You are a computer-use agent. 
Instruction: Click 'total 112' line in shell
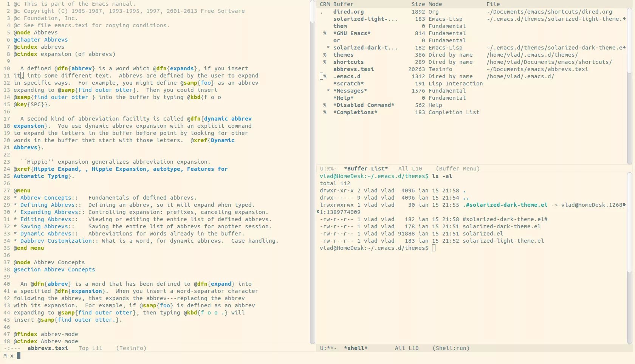coord(335,183)
